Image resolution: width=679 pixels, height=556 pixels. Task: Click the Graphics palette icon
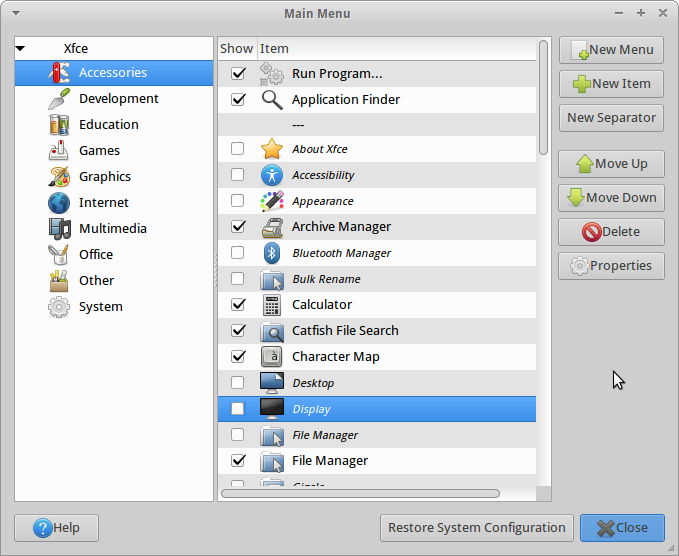[x=59, y=177]
